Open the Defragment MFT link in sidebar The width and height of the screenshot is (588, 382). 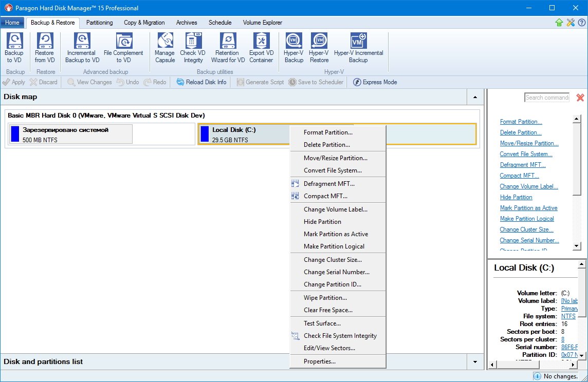tap(523, 165)
